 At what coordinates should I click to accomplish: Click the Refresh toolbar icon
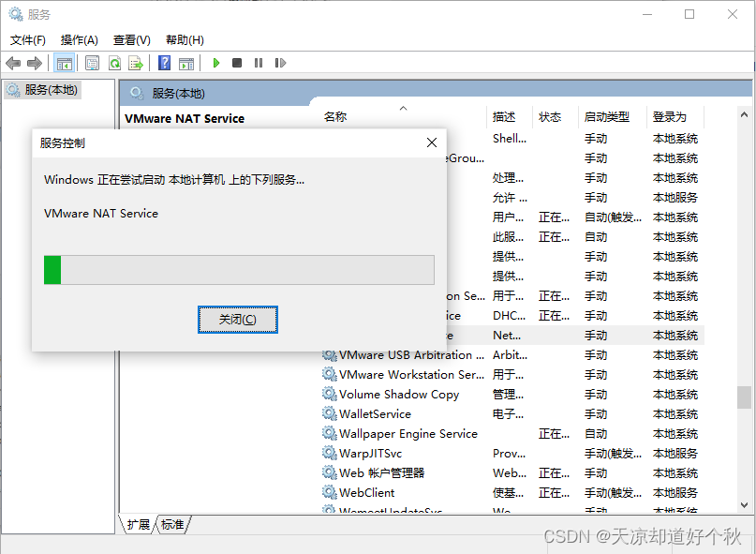click(114, 63)
